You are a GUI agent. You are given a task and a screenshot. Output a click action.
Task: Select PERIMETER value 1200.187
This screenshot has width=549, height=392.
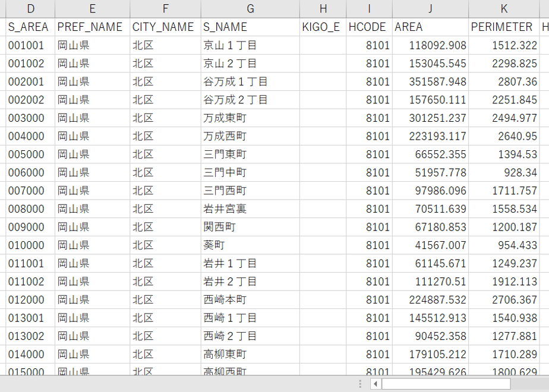504,227
